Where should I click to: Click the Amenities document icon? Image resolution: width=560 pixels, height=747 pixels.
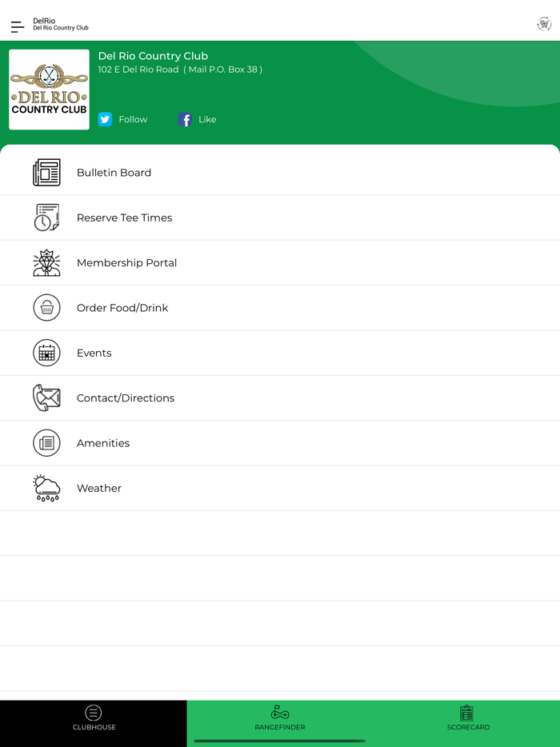46,443
